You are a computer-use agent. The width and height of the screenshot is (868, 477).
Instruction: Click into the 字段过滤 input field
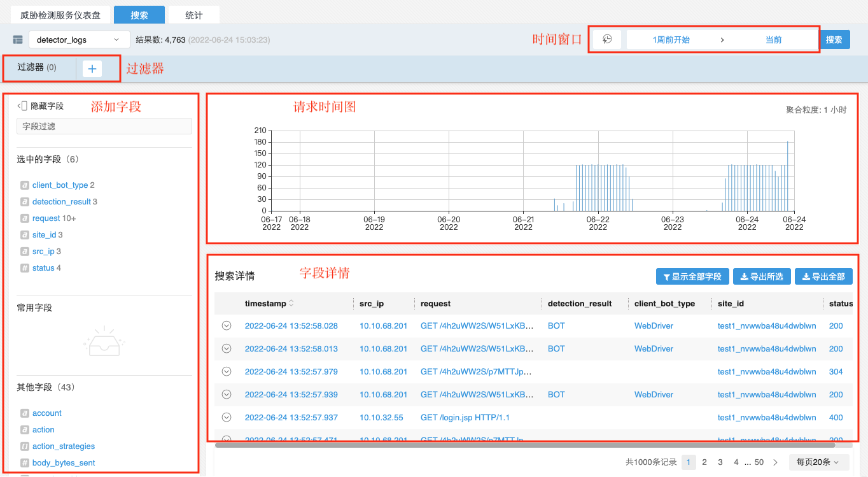pos(104,126)
